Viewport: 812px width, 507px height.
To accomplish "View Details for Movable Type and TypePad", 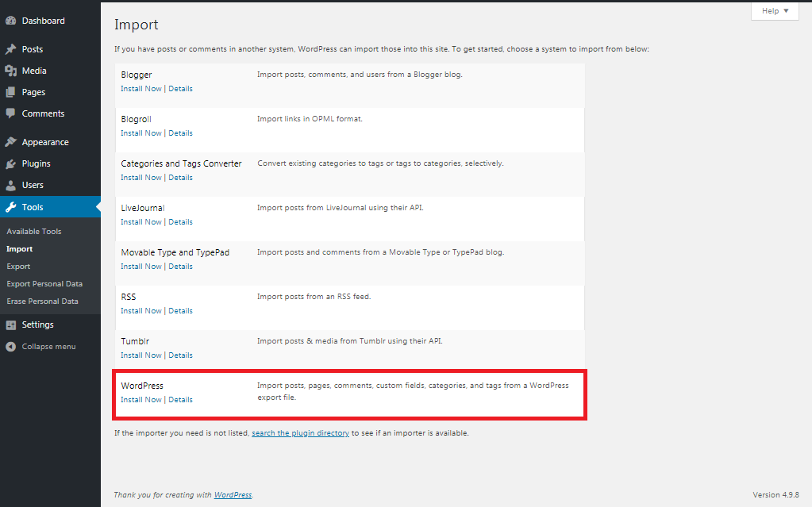I will coord(180,267).
